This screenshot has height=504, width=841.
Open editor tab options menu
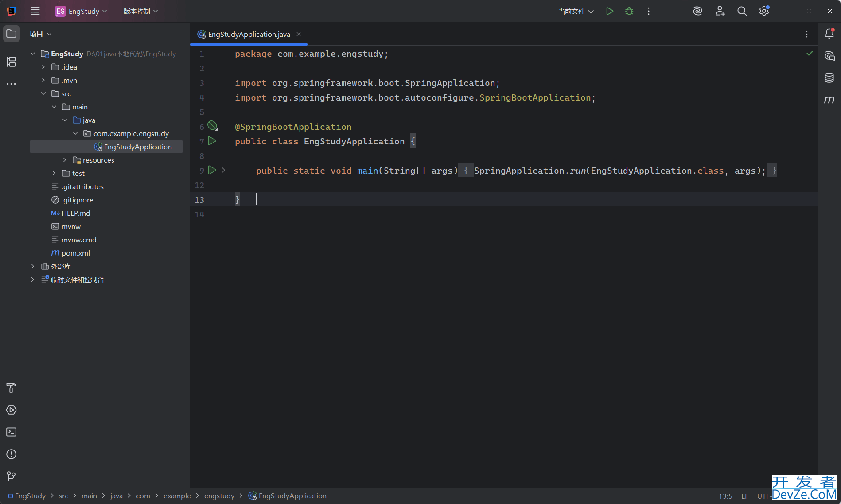click(807, 34)
